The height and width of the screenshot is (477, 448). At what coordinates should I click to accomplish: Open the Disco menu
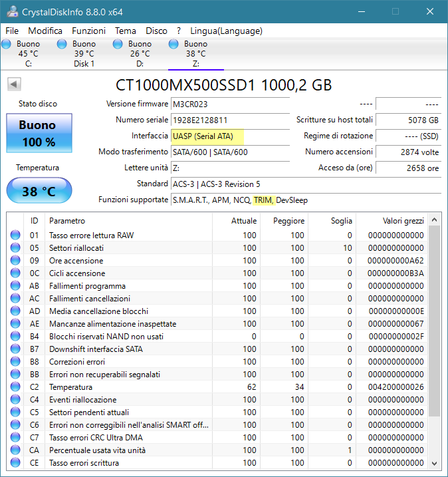click(156, 31)
